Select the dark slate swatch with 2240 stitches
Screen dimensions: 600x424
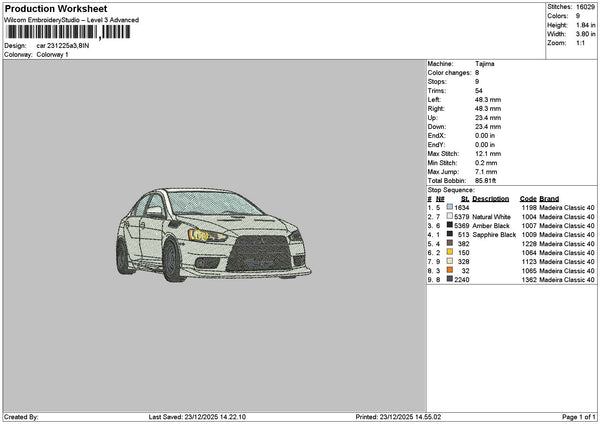(450, 280)
